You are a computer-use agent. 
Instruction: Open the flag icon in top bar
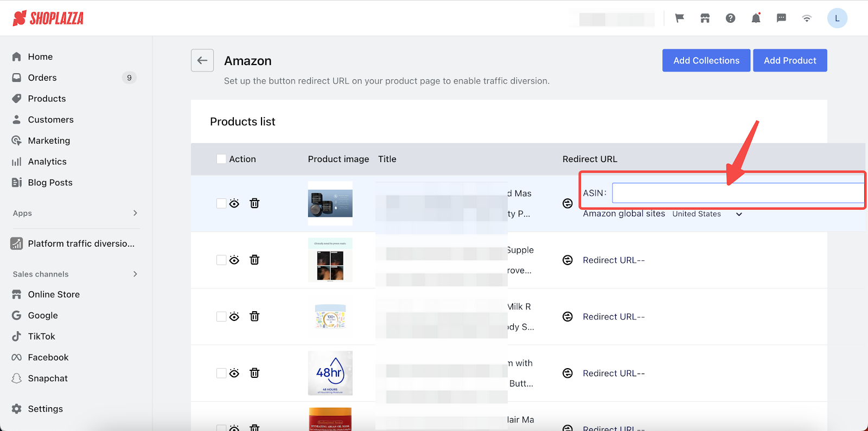679,18
